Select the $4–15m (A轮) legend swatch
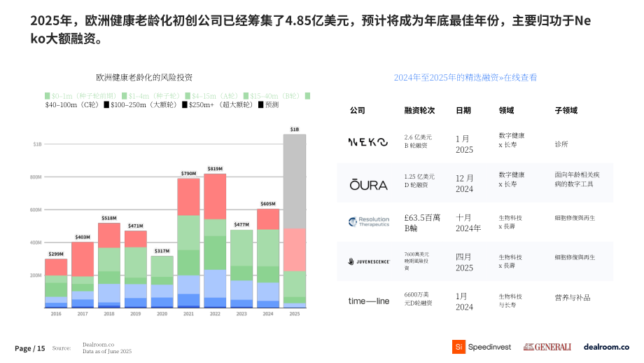Viewport: 644px width, 363px height. click(188, 96)
